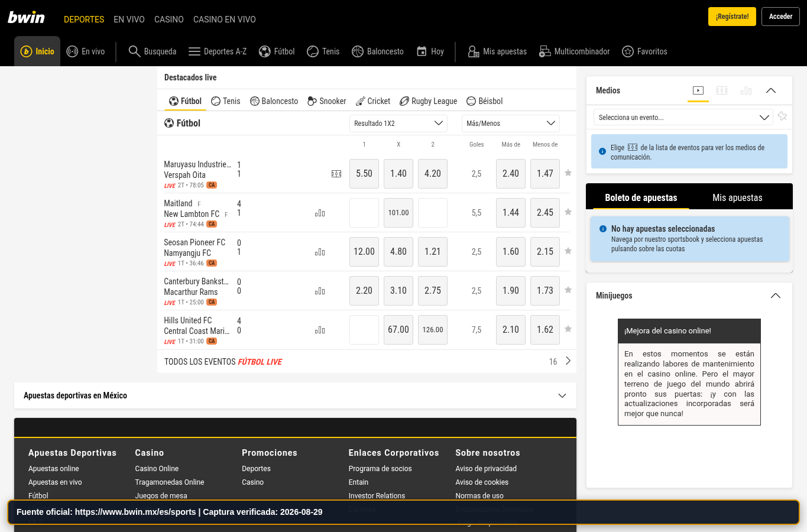Collapse the Medios panel
The width and height of the screenshot is (807, 532).
pyautogui.click(x=771, y=90)
